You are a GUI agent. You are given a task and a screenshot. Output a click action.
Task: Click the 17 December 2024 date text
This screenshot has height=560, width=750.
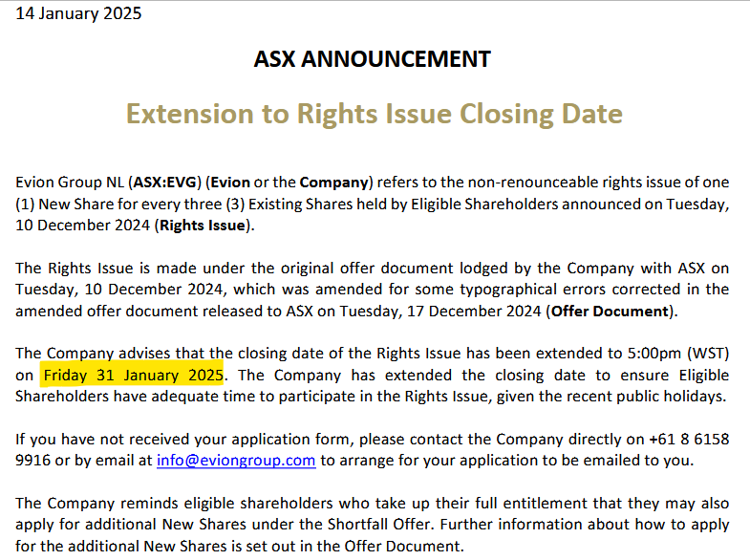tap(474, 311)
